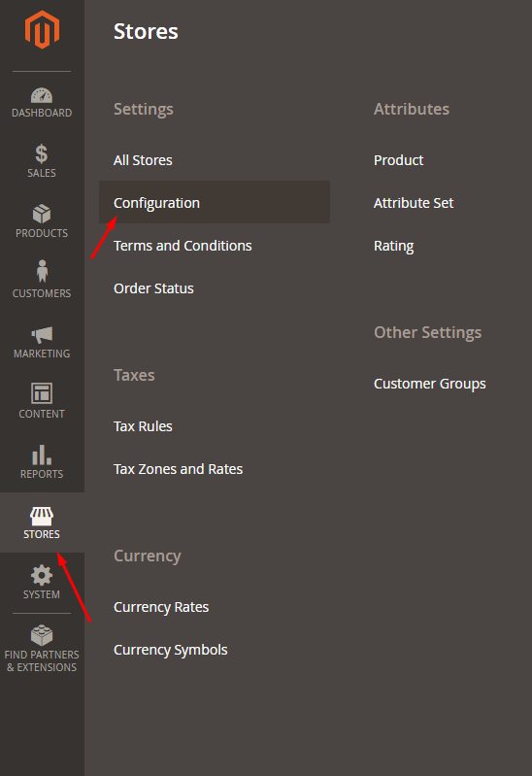Open Product attributes
Image resolution: width=532 pixels, height=776 pixels.
pyautogui.click(x=399, y=160)
